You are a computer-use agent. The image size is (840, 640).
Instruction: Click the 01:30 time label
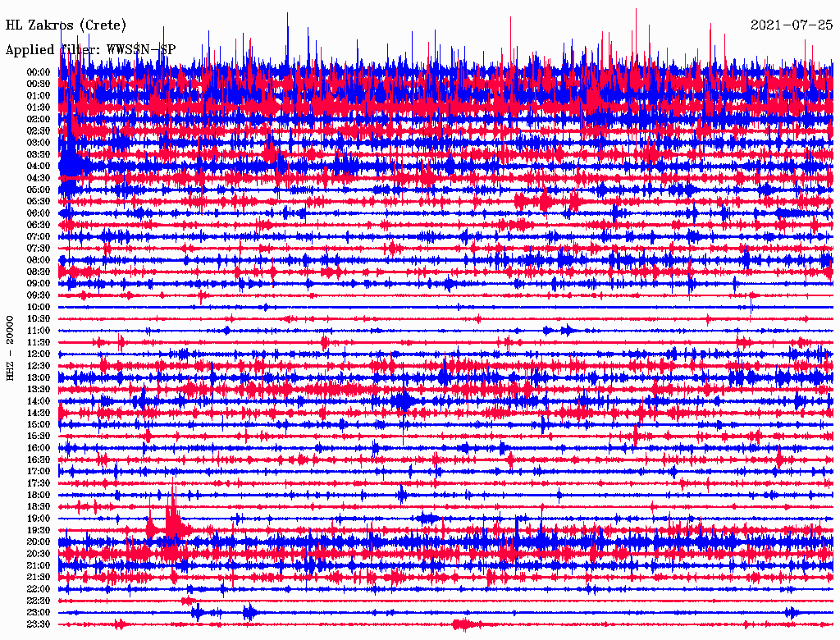click(39, 107)
